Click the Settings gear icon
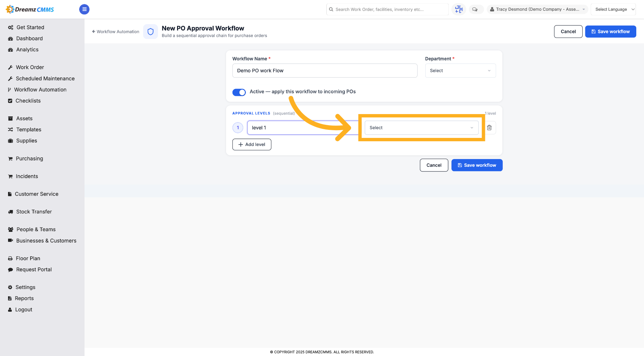This screenshot has width=644, height=356. tap(10, 287)
